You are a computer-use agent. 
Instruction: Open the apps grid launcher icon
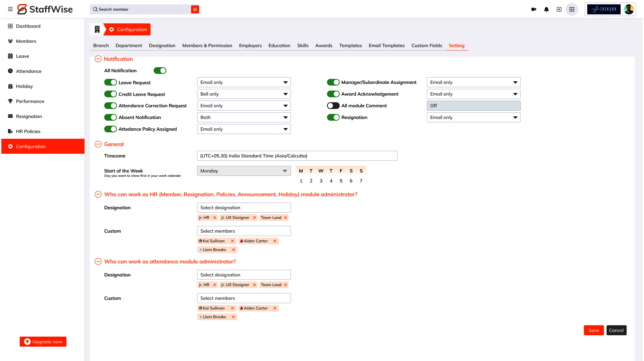(572, 9)
